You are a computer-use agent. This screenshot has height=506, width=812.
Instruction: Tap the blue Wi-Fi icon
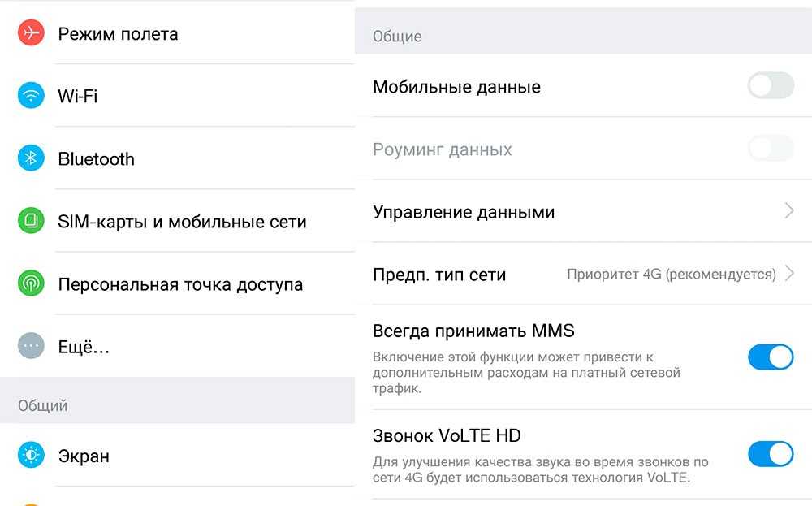coord(31,96)
